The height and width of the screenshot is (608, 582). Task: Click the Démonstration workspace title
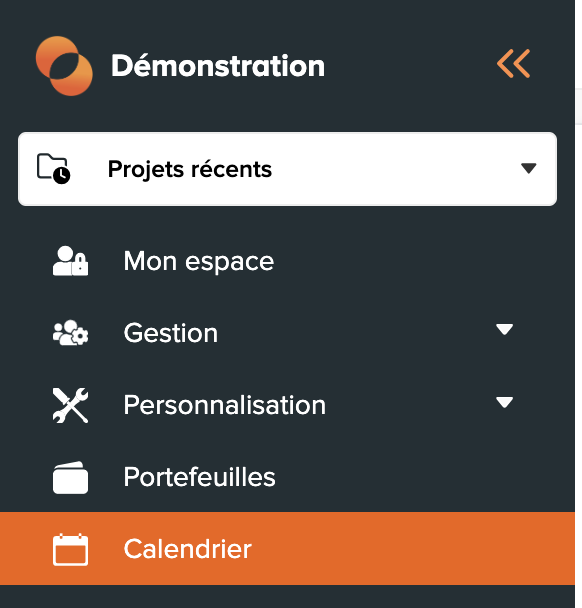click(218, 66)
